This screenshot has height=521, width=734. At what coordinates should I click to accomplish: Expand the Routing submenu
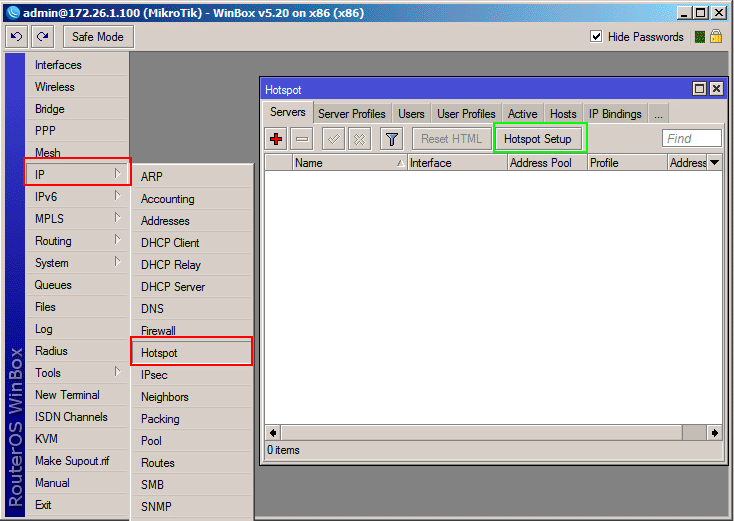point(76,241)
